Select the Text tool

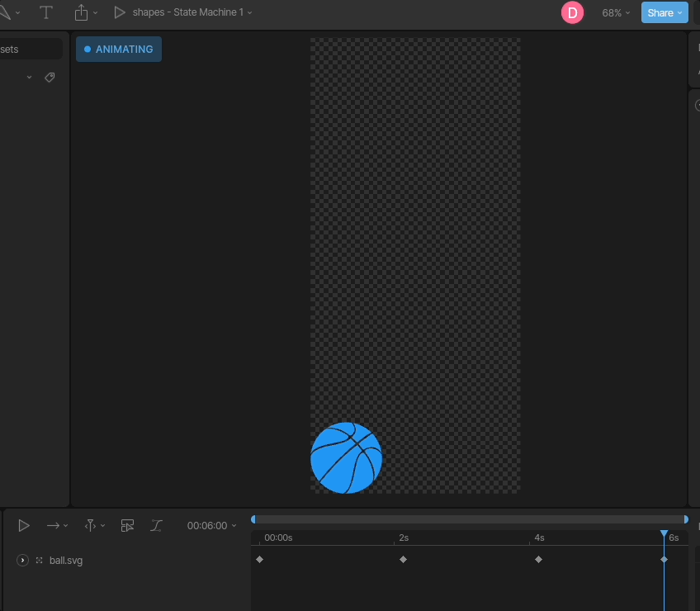click(x=46, y=12)
